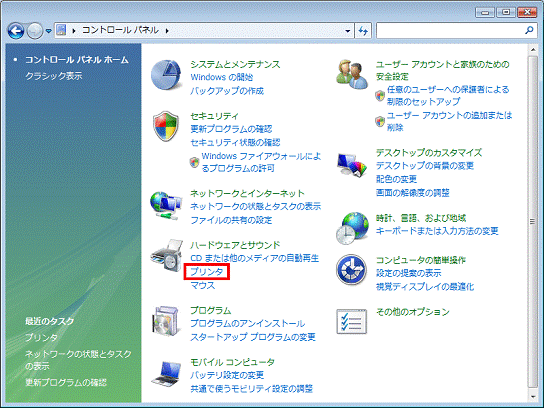Viewport: 544px width, 408px height.
Task: Open recent task 更新プログラムの確認 in sidebar
Action: coord(66,382)
